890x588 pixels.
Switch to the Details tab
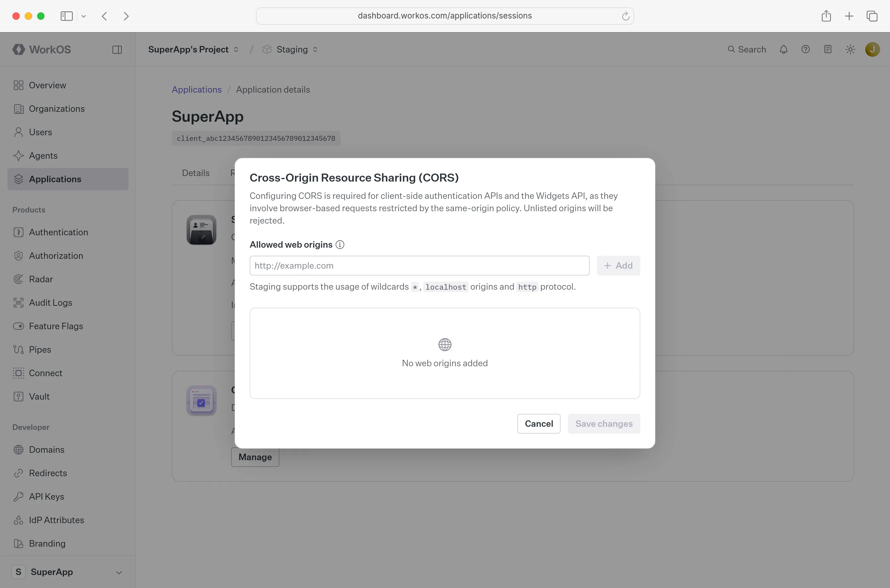click(196, 173)
